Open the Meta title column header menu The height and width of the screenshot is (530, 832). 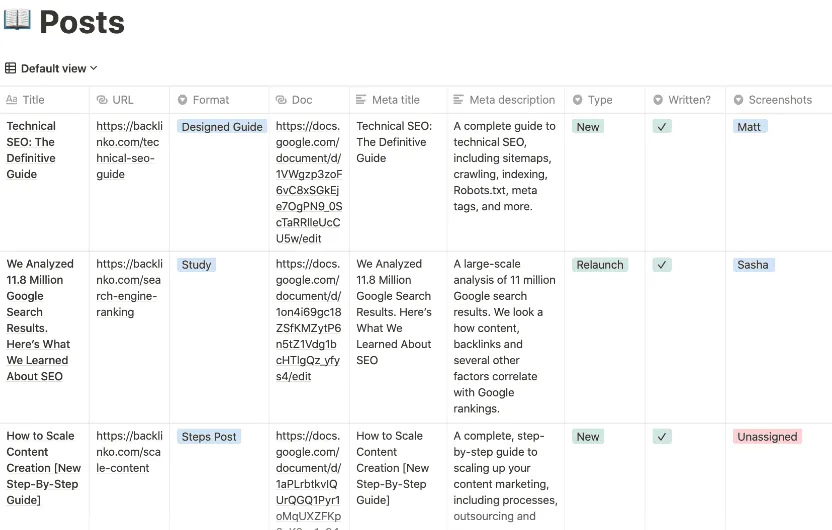pos(398,100)
